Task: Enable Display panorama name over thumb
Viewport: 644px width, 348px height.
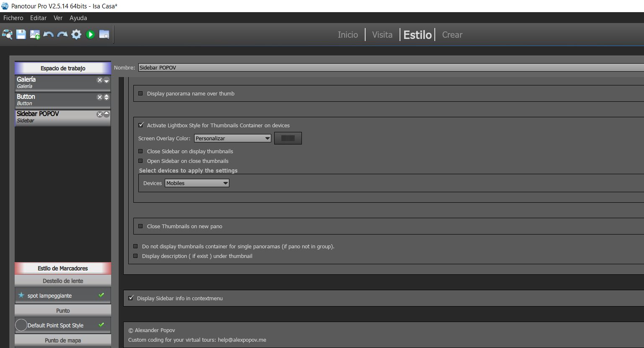Action: pyautogui.click(x=141, y=94)
